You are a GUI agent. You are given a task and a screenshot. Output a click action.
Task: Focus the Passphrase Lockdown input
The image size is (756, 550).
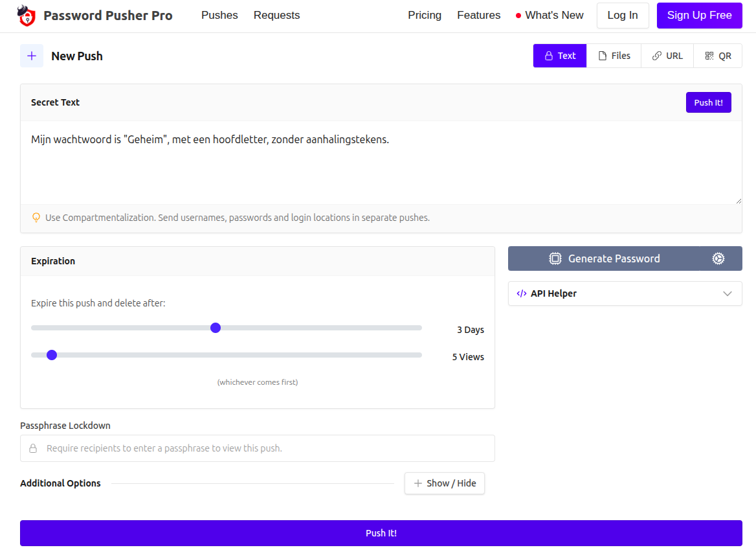click(258, 449)
